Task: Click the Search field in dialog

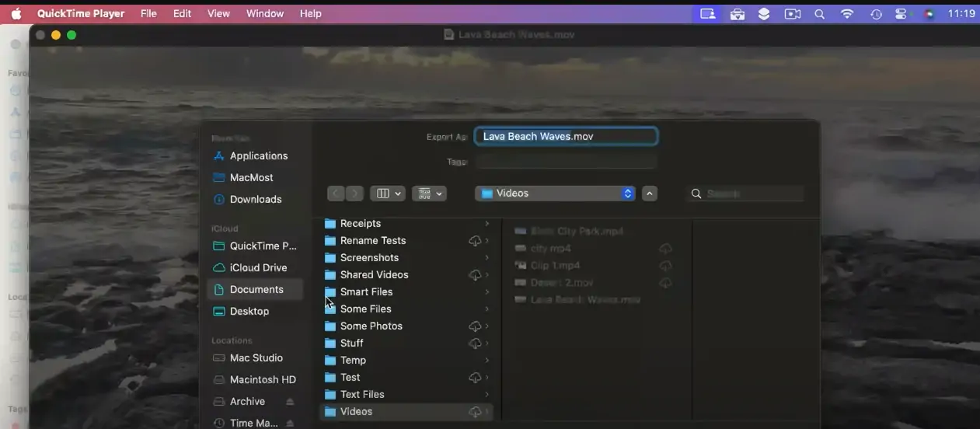Action: click(x=750, y=194)
